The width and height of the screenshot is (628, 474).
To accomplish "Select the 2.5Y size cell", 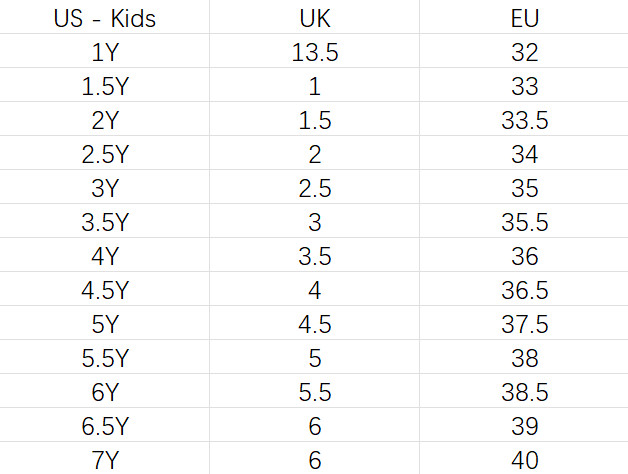I will (105, 154).
